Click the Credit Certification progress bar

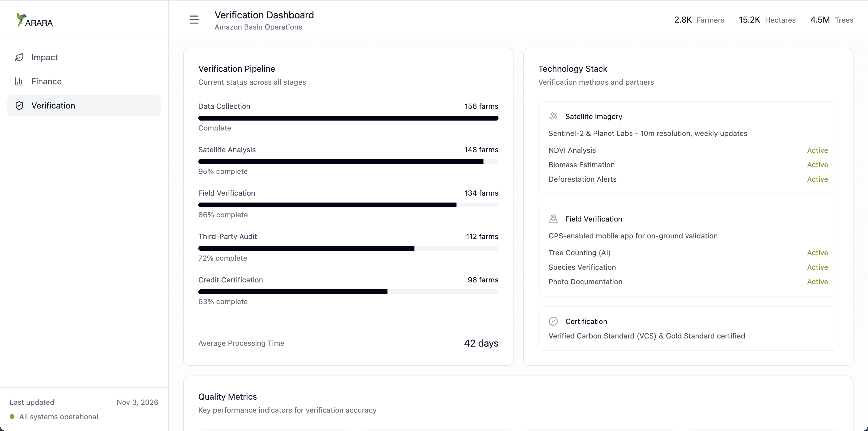[348, 292]
